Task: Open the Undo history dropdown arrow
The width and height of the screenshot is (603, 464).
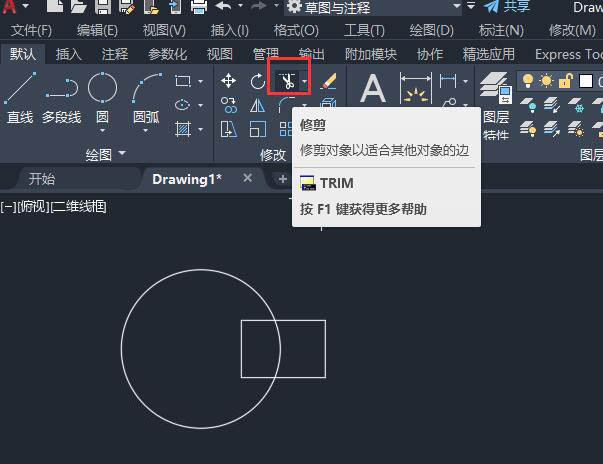Action: point(240,6)
